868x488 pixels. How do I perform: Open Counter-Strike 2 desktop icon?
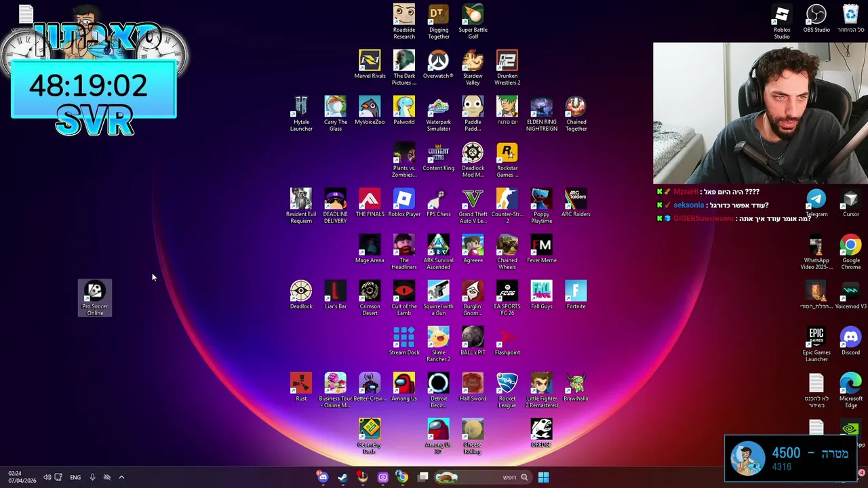click(x=507, y=206)
